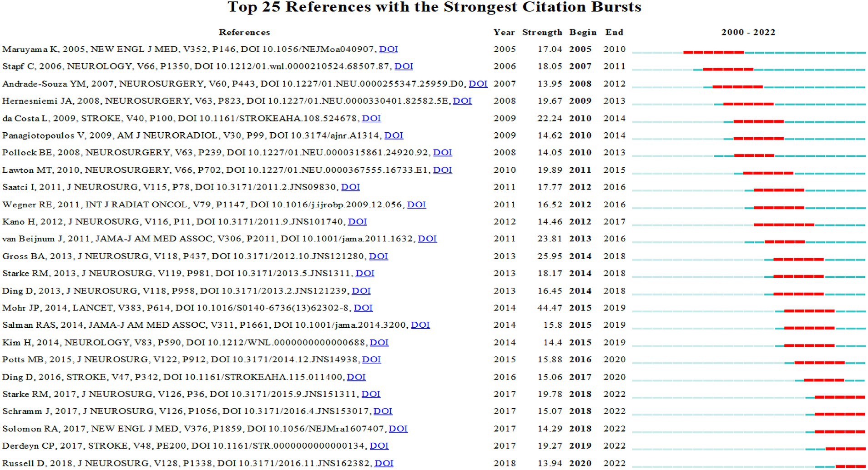Click the red burst bar for Kano H
This screenshot has height=470, width=868.
pyautogui.click(x=784, y=225)
